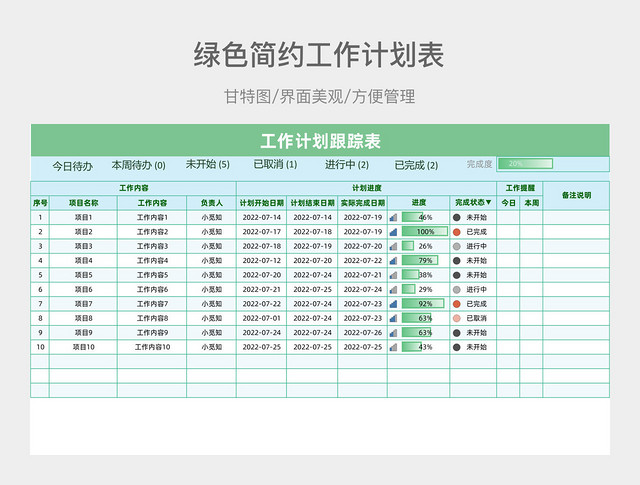Select cell 工作内容3

tap(152, 246)
